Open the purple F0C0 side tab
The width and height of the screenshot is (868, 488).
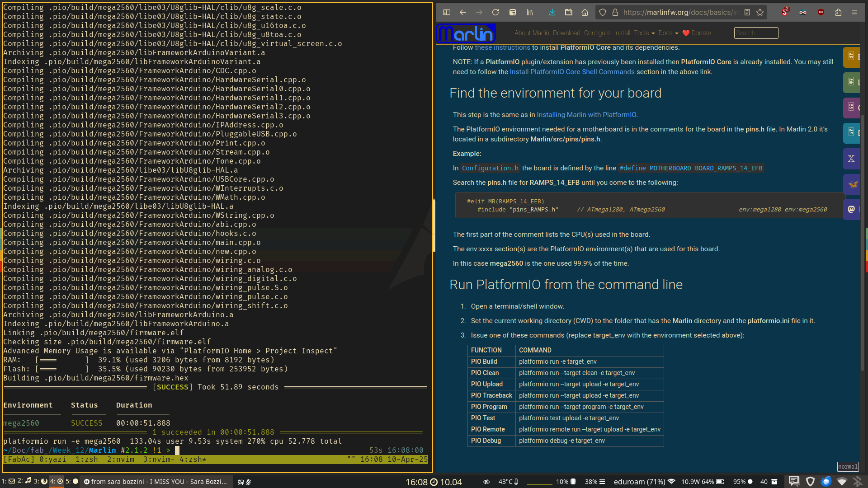click(x=851, y=108)
